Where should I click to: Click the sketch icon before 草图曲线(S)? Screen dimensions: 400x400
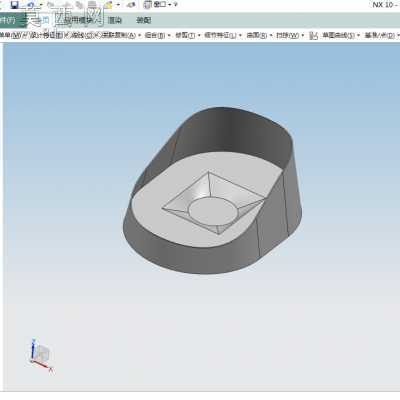click(313, 36)
